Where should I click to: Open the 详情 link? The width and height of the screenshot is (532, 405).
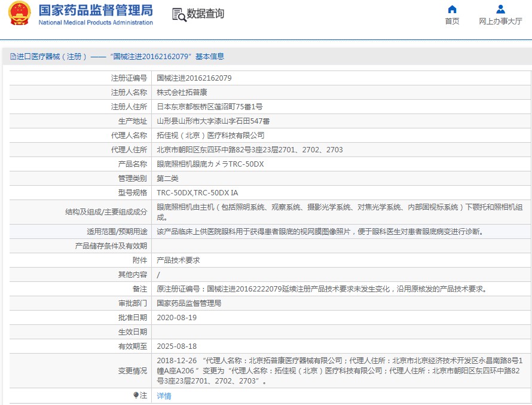(x=164, y=395)
